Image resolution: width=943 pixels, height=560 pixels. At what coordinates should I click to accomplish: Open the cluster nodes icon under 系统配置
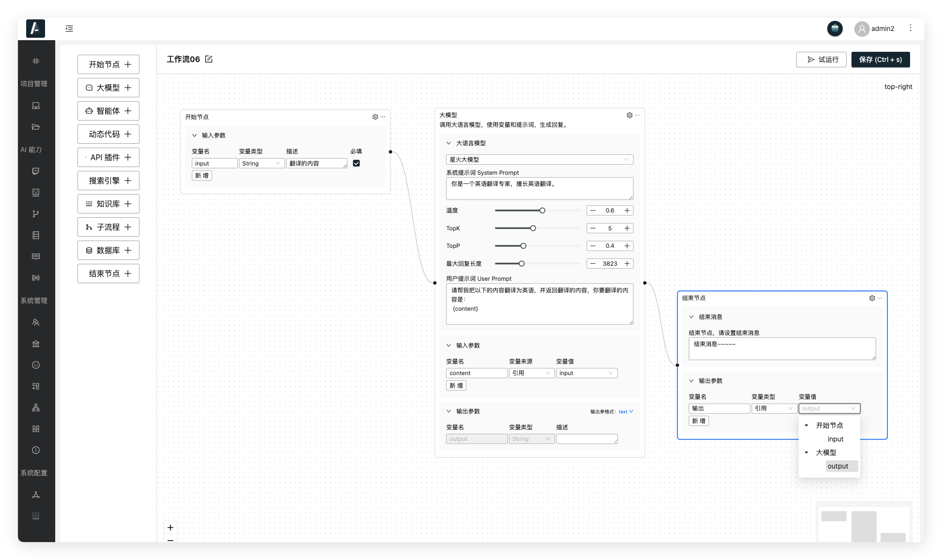[x=36, y=495]
